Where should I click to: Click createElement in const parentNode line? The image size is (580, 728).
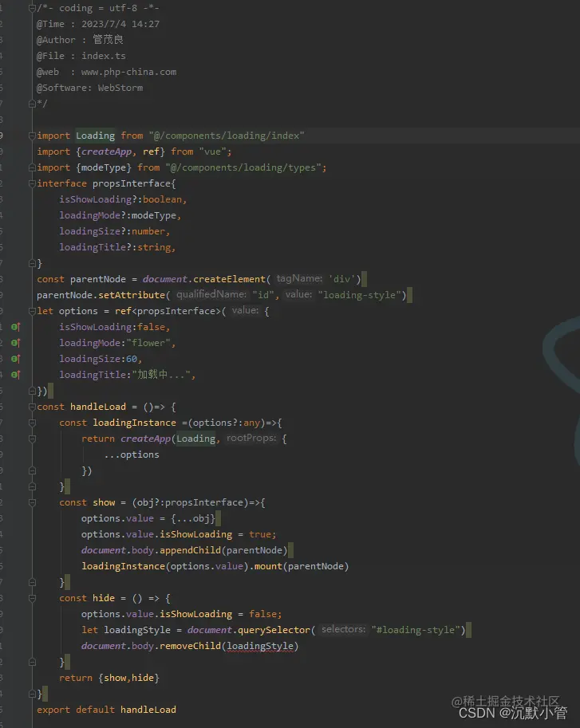[x=230, y=279]
